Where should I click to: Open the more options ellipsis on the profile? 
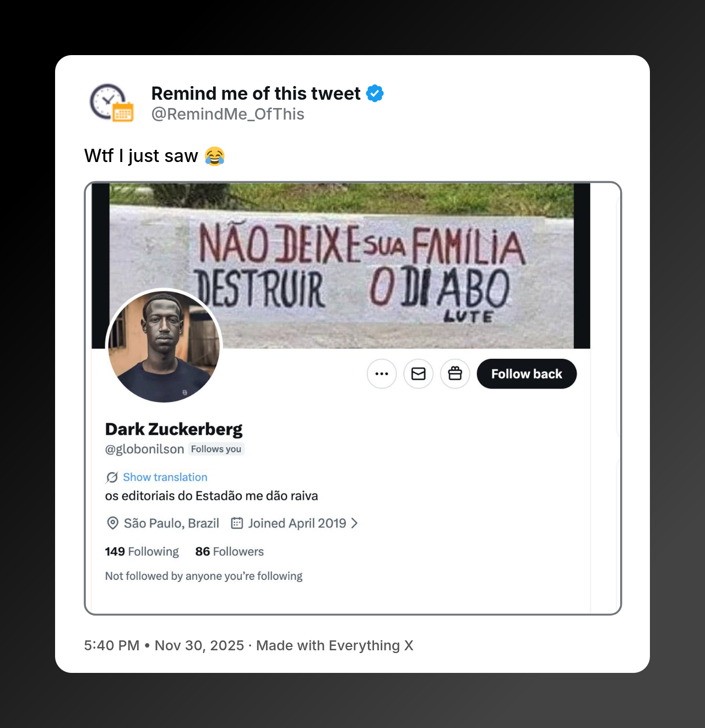tap(382, 374)
